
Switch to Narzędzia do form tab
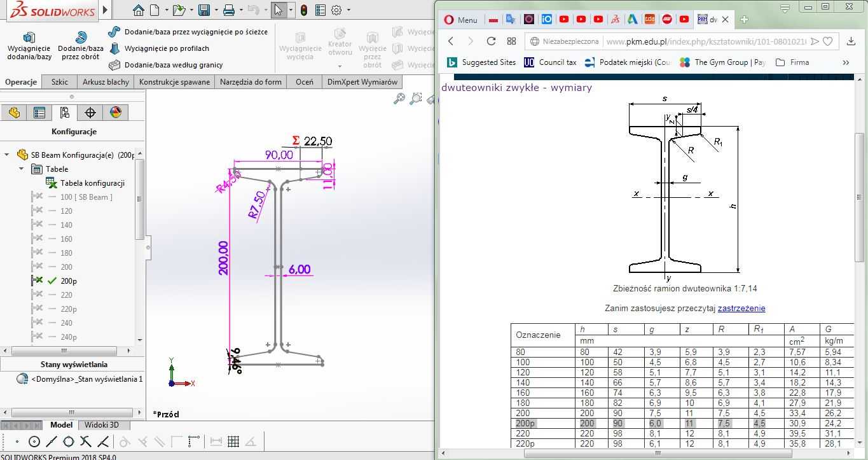pos(251,82)
